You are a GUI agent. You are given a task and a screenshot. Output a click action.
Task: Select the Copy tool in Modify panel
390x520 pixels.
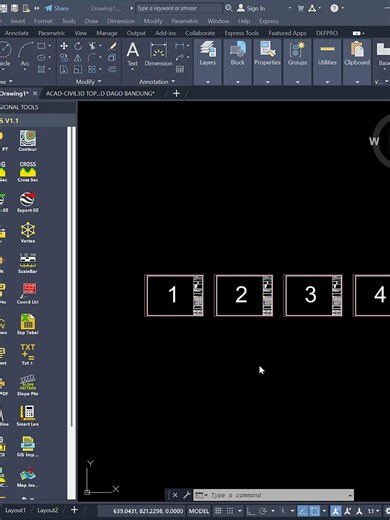click(x=64, y=58)
